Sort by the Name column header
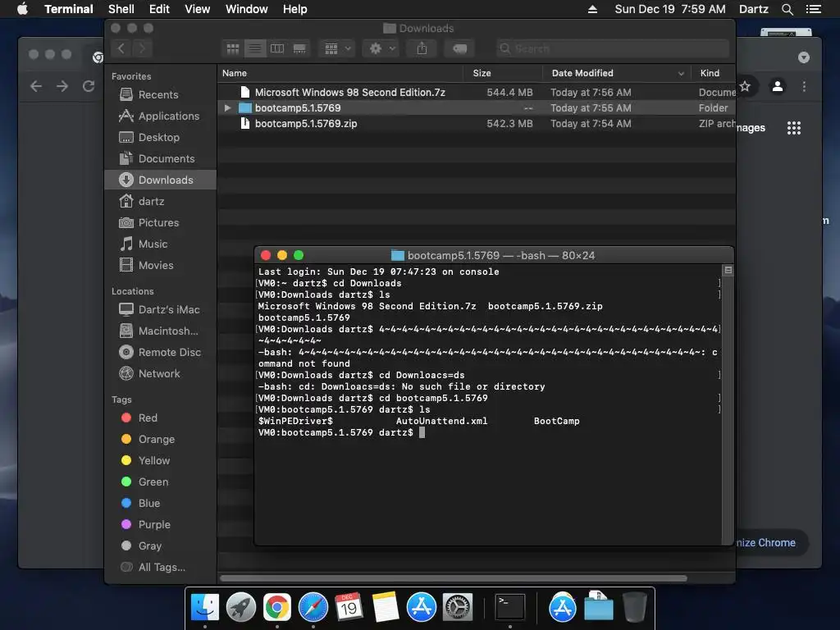This screenshot has height=630, width=840. [340, 73]
